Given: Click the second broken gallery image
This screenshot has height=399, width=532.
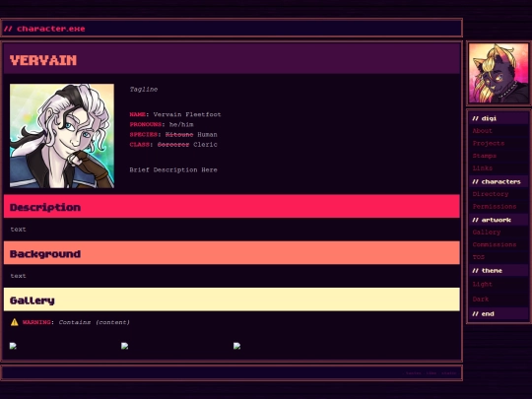Looking at the screenshot, I should tap(124, 346).
